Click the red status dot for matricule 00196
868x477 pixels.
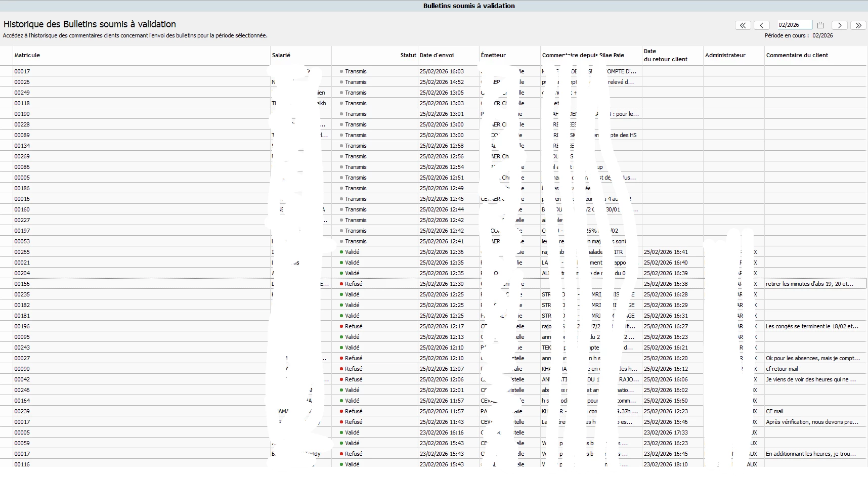[x=341, y=326]
